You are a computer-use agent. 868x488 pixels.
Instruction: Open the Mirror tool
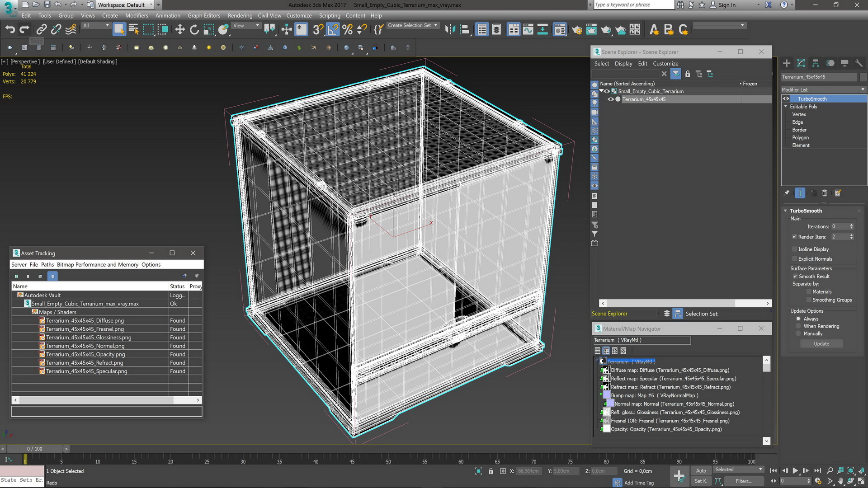point(450,30)
